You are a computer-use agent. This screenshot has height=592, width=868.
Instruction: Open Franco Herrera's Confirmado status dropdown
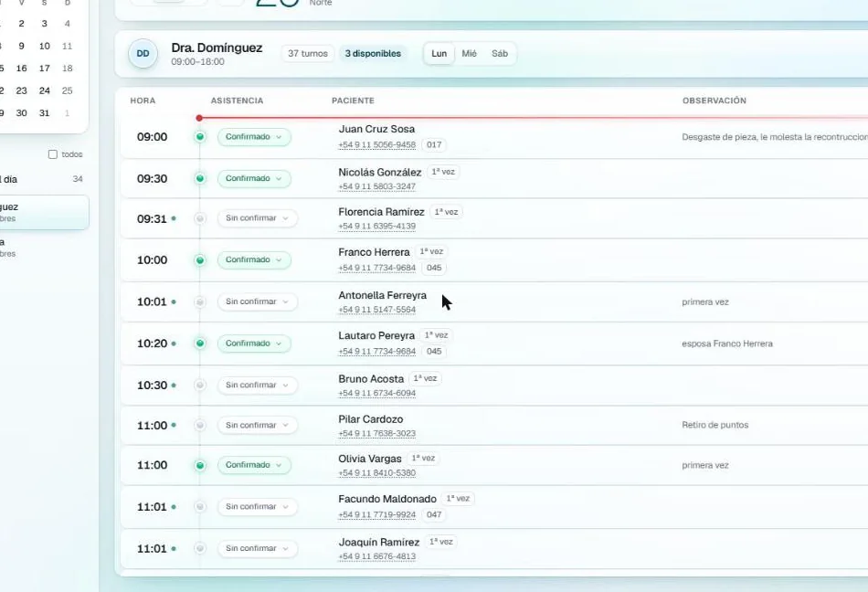pos(254,259)
